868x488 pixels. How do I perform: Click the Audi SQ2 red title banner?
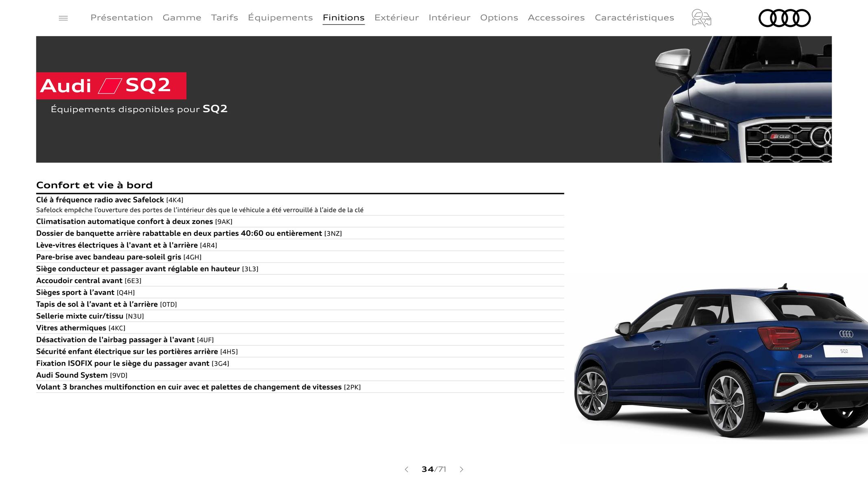point(111,86)
